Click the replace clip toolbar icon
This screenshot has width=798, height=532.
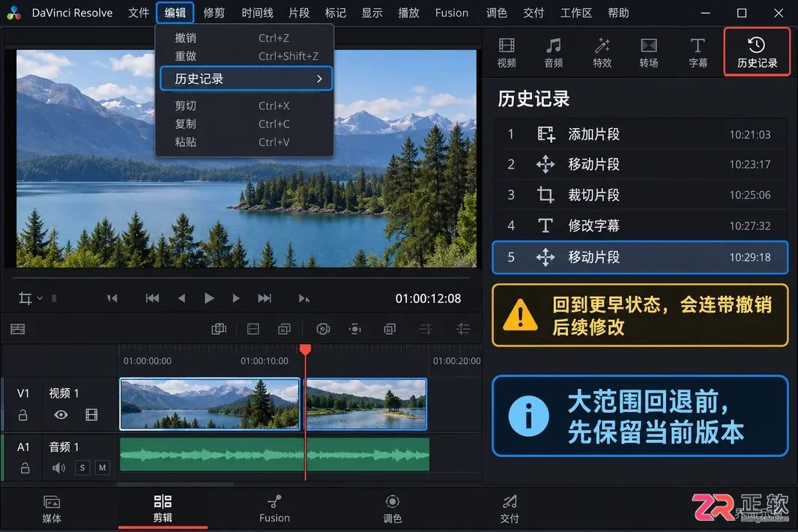click(x=285, y=330)
